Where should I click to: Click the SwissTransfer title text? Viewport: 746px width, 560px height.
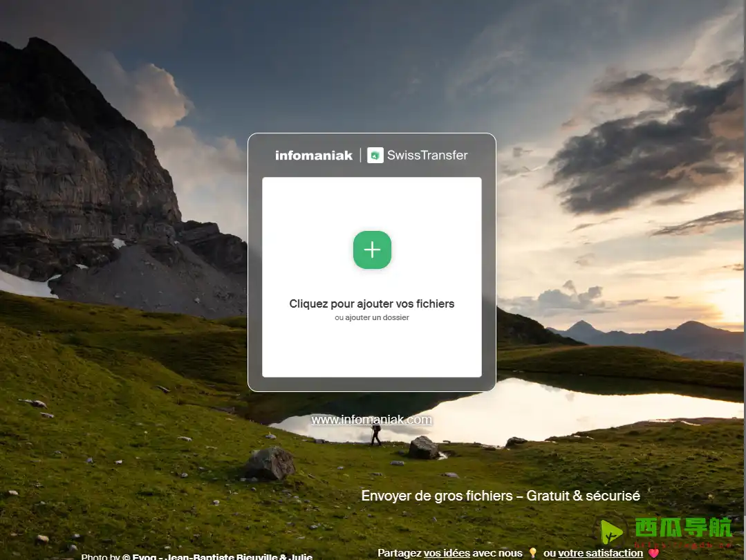[427, 155]
